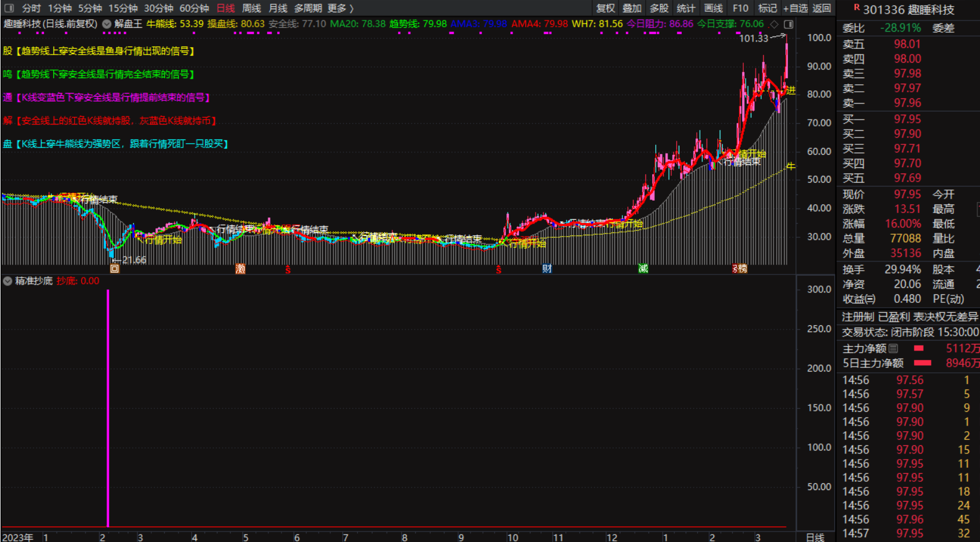
Task: Click the 复权 adjustment button
Action: [606, 8]
